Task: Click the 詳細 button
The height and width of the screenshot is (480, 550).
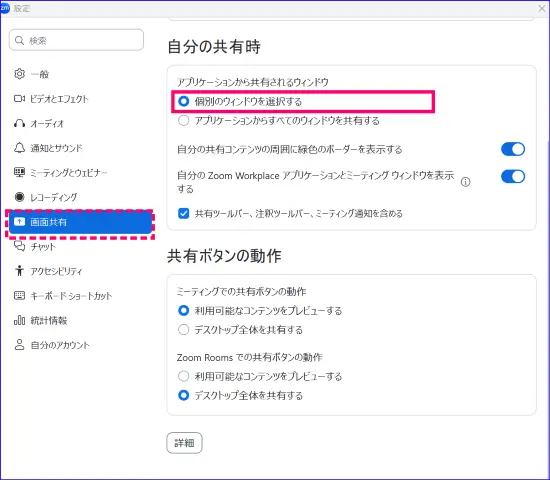Action: [x=185, y=443]
